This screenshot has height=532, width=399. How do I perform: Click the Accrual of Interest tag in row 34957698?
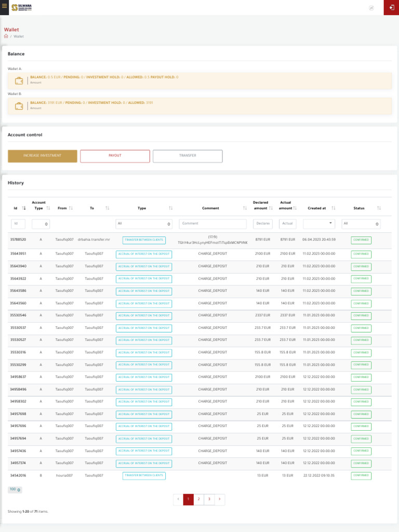(x=144, y=414)
